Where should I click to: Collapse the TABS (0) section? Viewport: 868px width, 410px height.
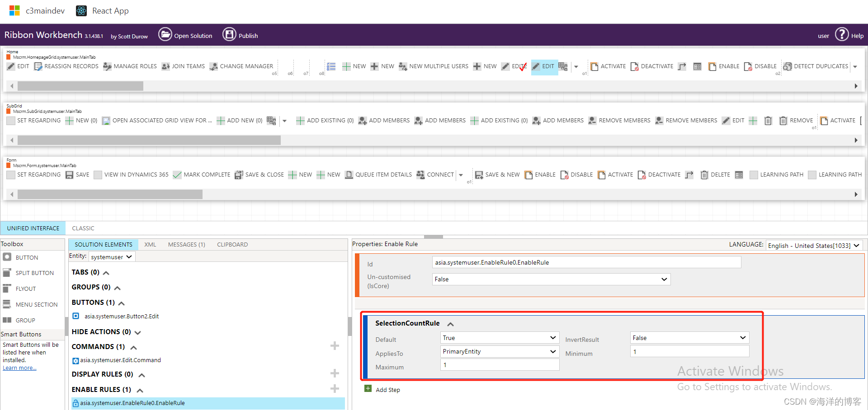coord(106,273)
